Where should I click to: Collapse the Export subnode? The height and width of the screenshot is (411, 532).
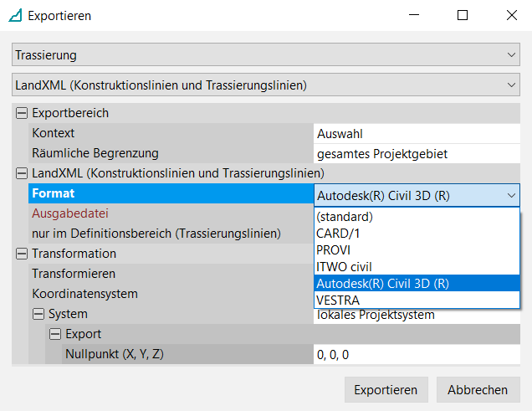coord(54,334)
